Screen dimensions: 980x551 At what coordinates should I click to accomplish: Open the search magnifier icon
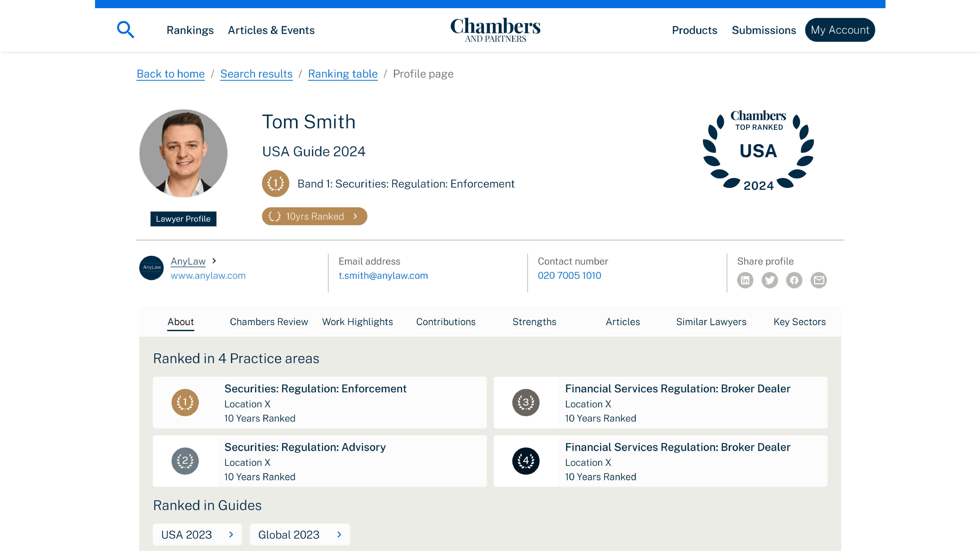126,30
